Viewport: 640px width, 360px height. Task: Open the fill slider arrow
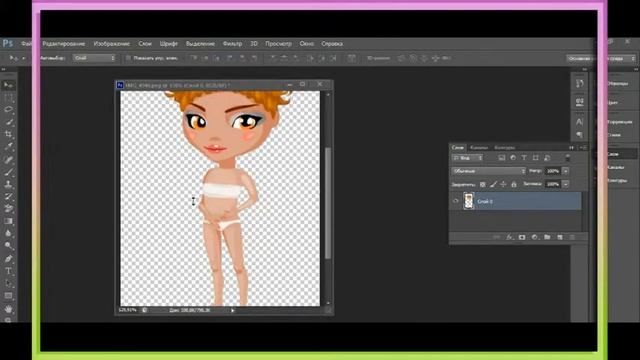tap(565, 184)
